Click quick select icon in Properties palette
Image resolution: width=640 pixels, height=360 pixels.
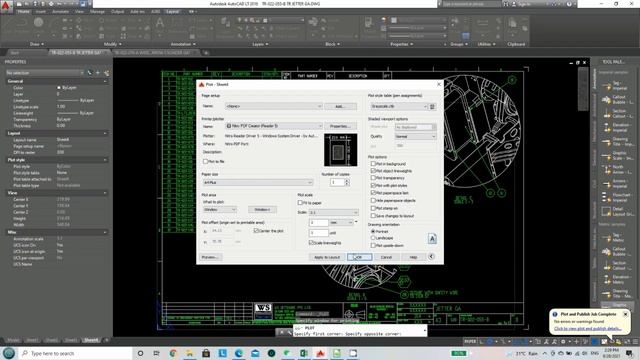point(107,73)
